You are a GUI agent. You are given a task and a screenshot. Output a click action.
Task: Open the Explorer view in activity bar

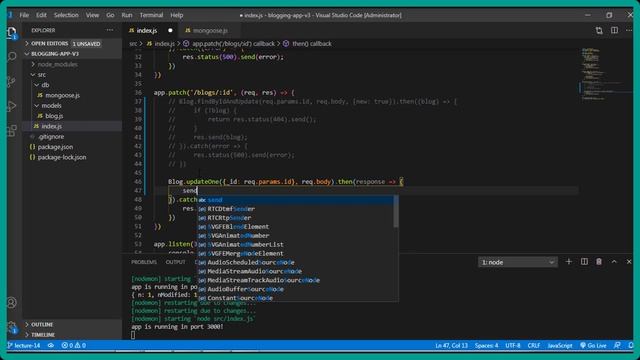11,33
